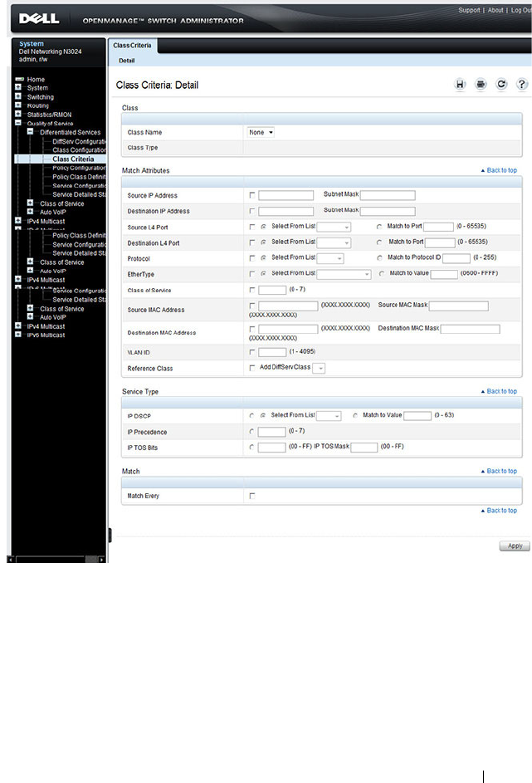Click the Source MAC Mask input field
This screenshot has width=532, height=783.
(459, 306)
